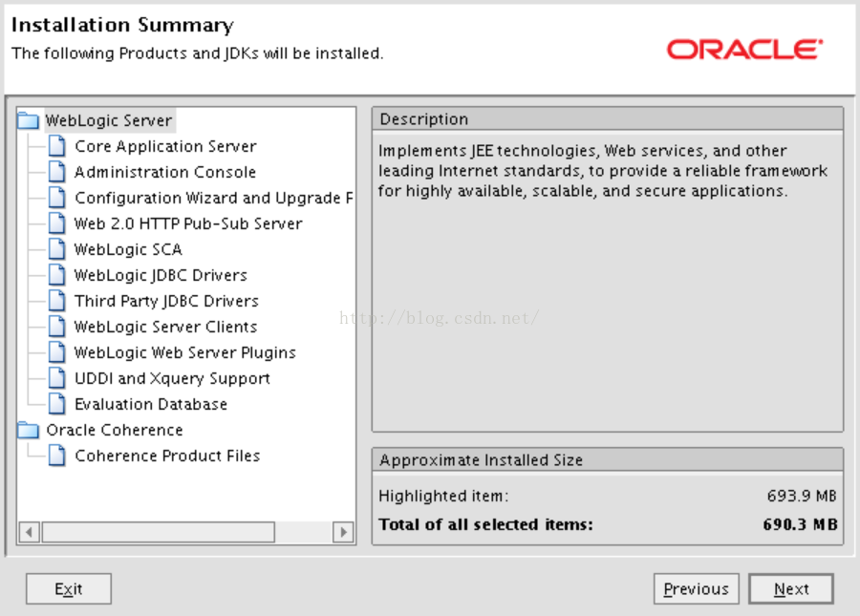Click the WebLogic Server Clients file icon

click(x=57, y=327)
